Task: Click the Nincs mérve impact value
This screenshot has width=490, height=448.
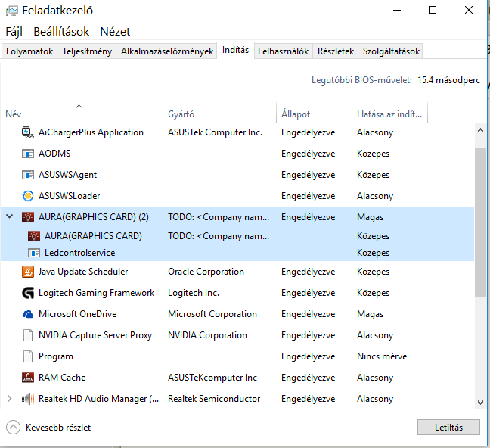Action: (x=382, y=356)
